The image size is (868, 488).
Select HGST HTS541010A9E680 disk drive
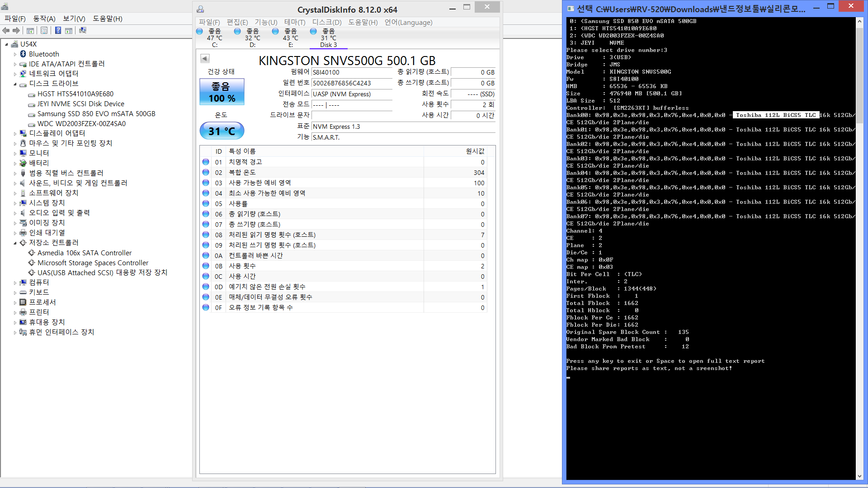click(75, 94)
